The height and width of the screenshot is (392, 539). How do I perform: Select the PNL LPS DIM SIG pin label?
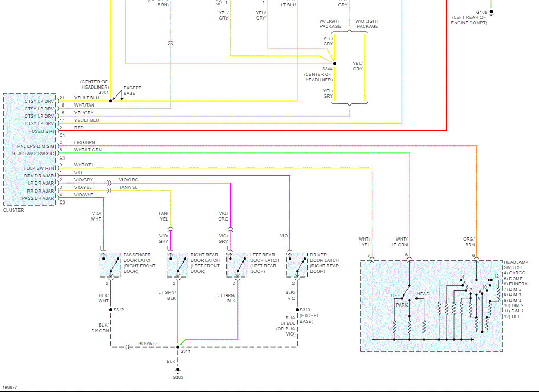point(36,146)
